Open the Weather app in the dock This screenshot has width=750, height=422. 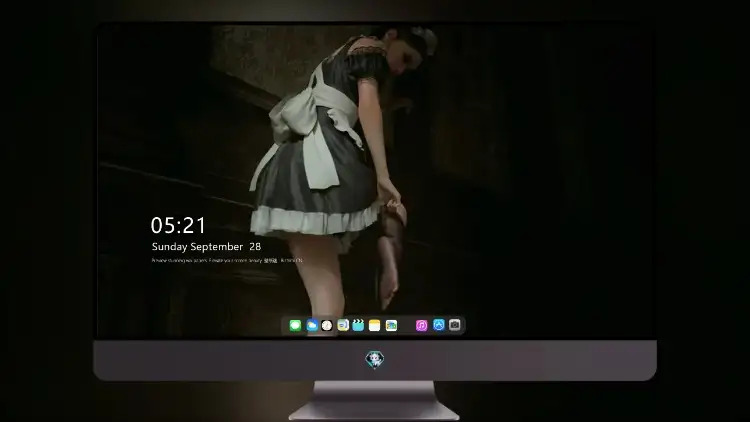click(x=312, y=325)
